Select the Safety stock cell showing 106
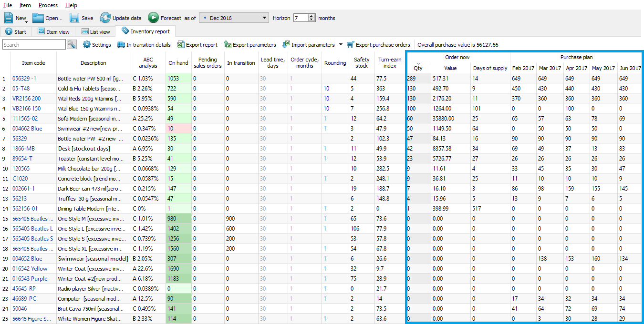This screenshot has width=644, height=324. tap(362, 229)
